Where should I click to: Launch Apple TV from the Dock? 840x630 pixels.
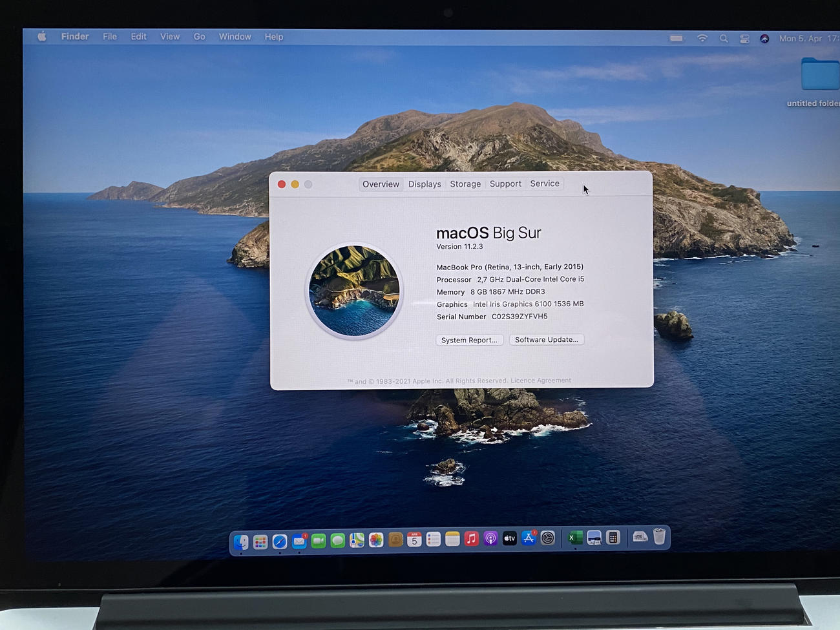[x=509, y=538]
